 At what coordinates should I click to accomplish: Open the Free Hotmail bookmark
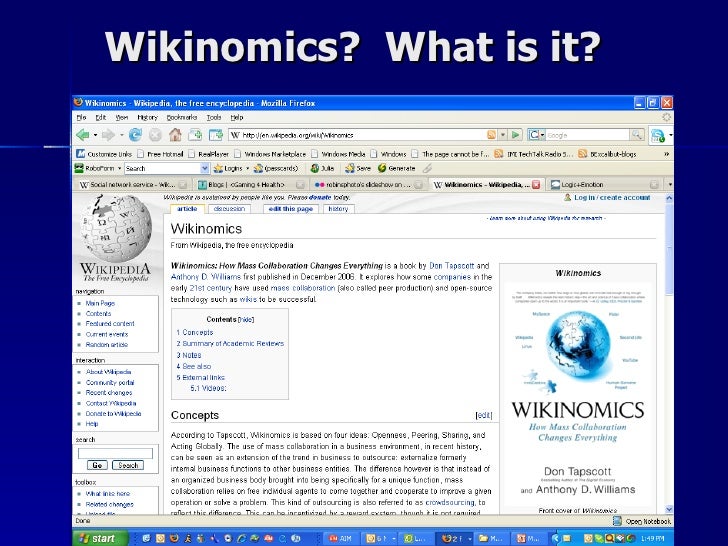coord(160,154)
